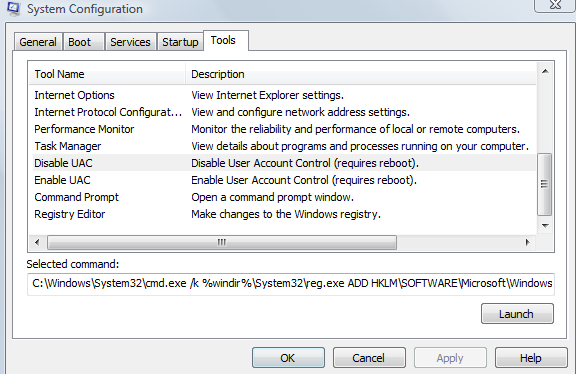Select Internet Protocol Configuration tool row

(x=283, y=112)
